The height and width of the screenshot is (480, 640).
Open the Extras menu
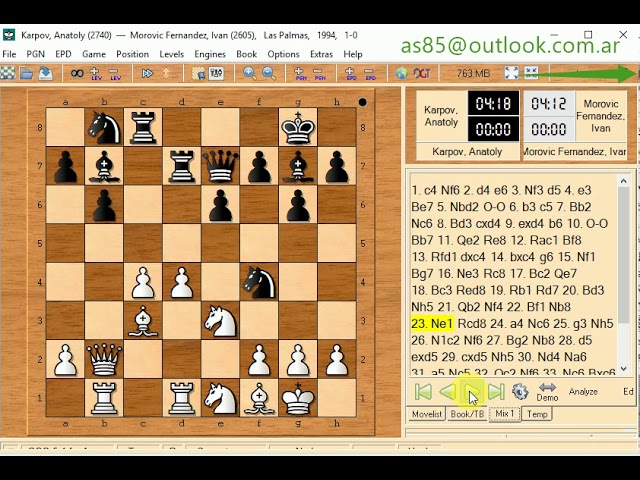[x=321, y=54]
